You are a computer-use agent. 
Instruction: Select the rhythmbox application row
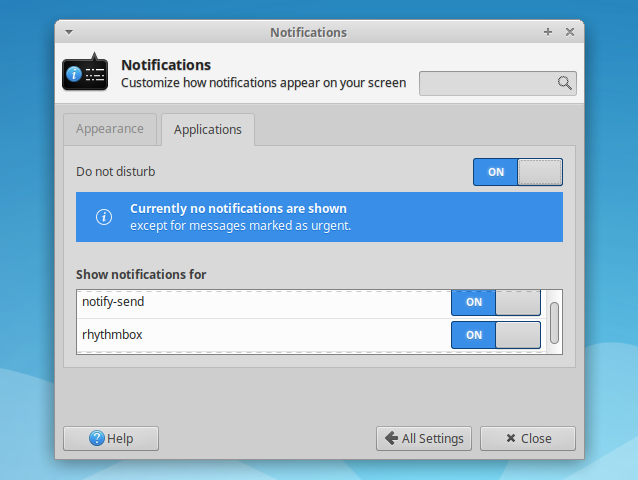tap(260, 335)
